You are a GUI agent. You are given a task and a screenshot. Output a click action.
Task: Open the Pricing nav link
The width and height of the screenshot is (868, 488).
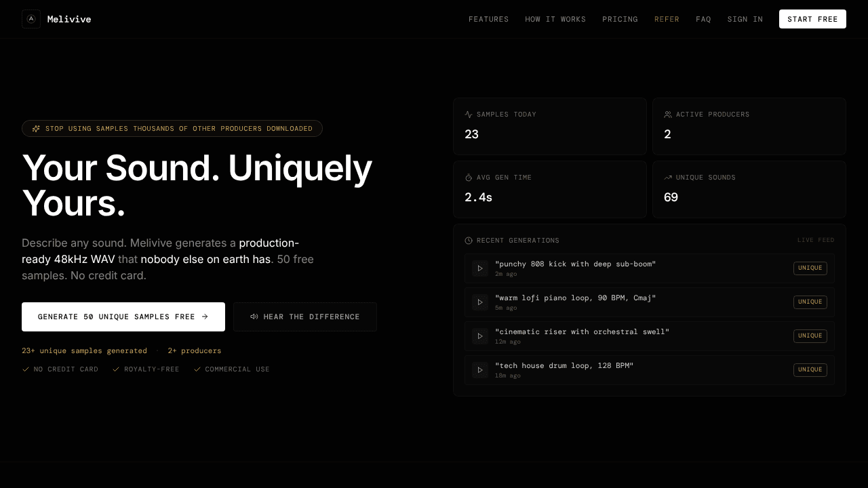point(620,19)
